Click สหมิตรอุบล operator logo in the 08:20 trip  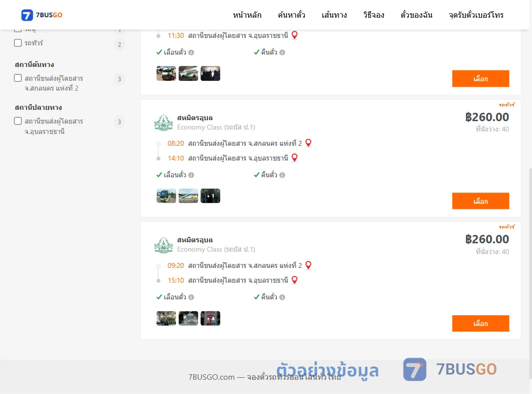pos(164,123)
